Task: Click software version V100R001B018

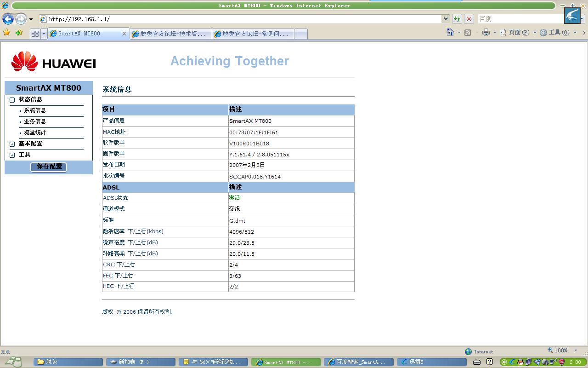Action: (x=249, y=144)
